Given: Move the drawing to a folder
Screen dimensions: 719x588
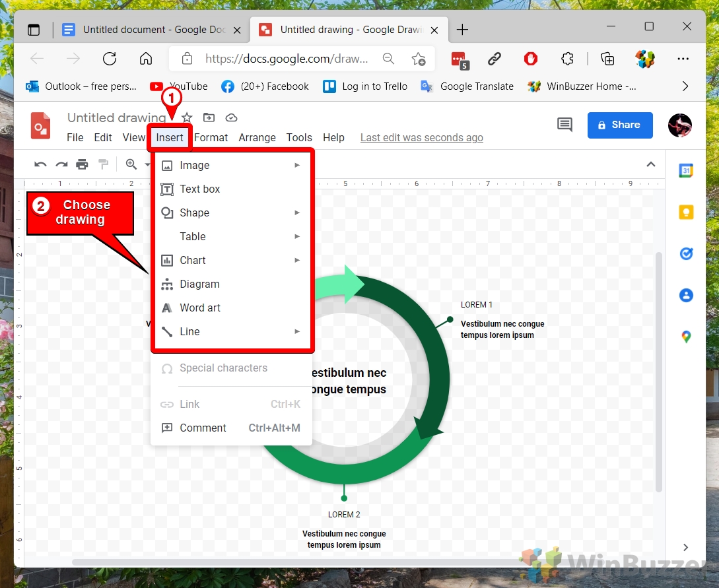Looking at the screenshot, I should [209, 117].
